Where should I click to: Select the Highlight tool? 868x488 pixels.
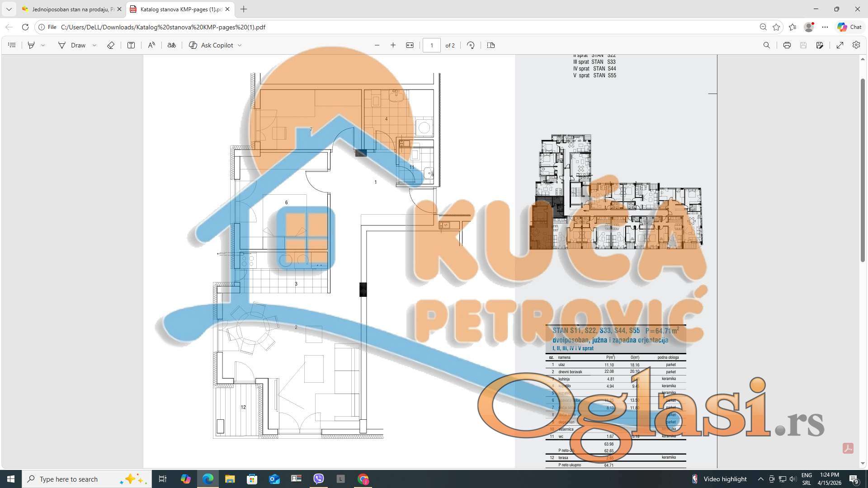31,45
